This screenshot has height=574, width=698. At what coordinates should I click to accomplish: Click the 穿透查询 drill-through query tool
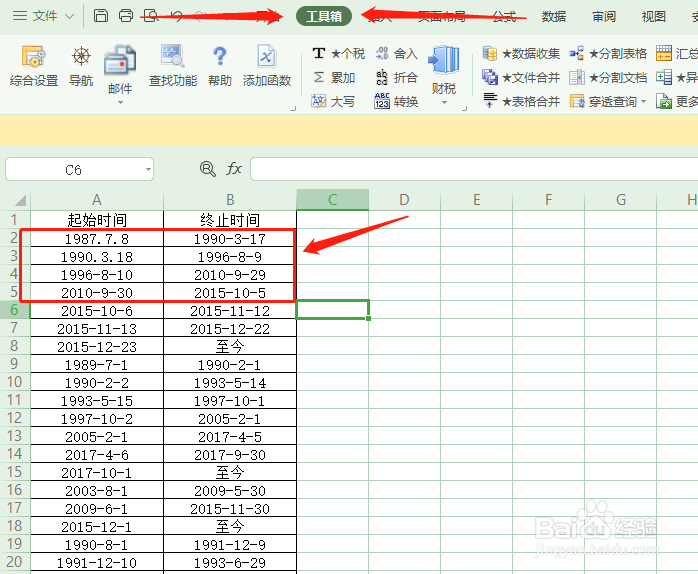tap(603, 102)
